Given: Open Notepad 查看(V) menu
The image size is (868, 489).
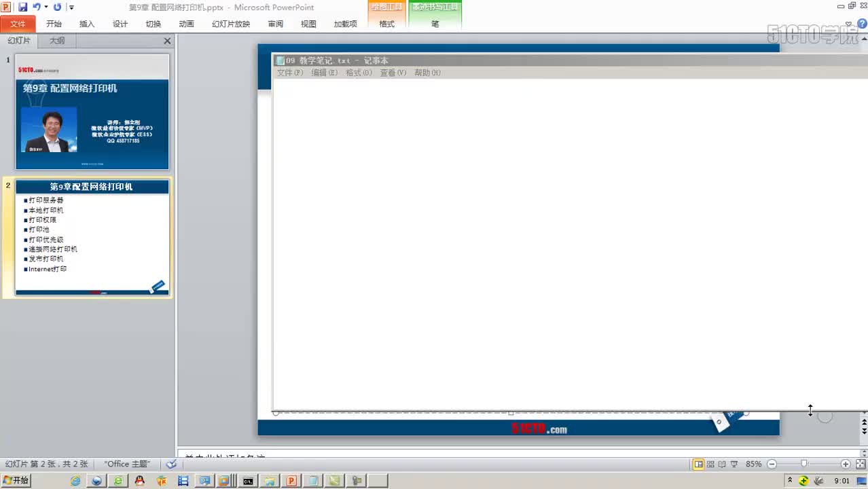Looking at the screenshot, I should pos(393,73).
